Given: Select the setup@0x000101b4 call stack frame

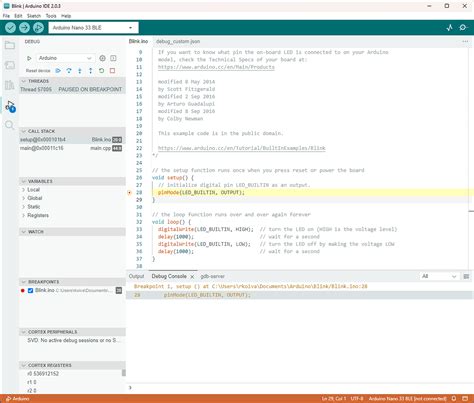Looking at the screenshot, I should click(72, 140).
